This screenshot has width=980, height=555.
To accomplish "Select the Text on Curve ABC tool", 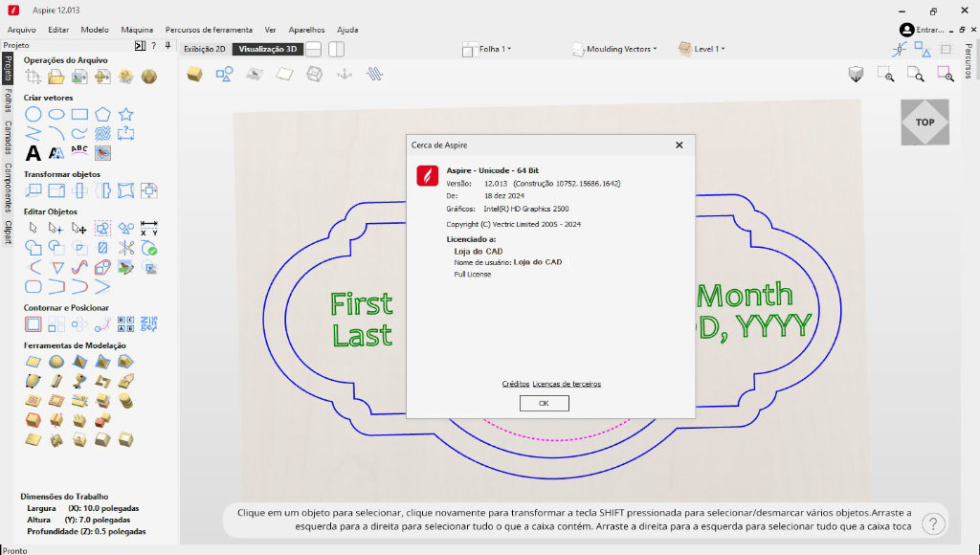I will (79, 150).
